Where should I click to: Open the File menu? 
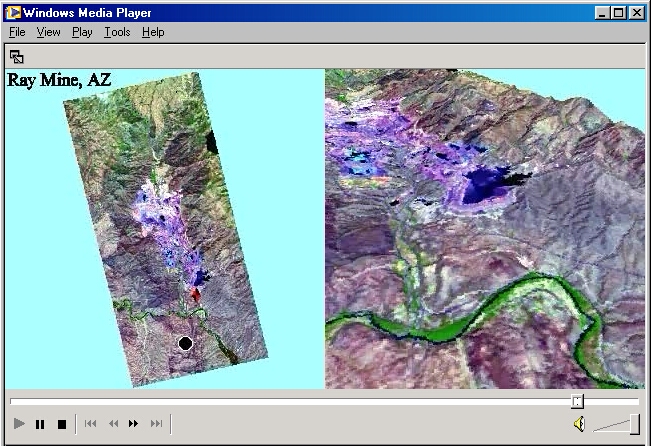click(17, 32)
